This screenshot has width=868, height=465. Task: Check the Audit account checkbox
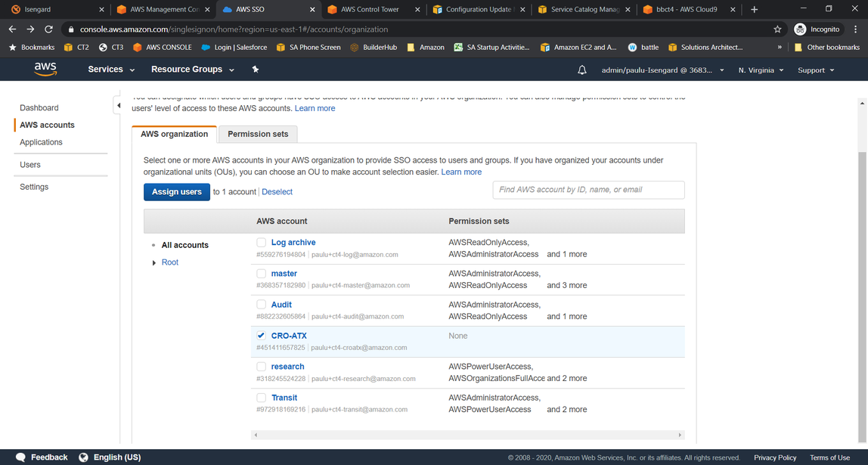pos(262,305)
